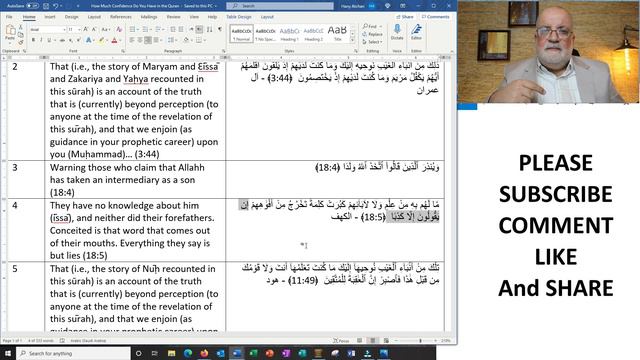Sort the selected text
Image resolution: width=640 pixels, height=360 pixels.
click(209, 29)
